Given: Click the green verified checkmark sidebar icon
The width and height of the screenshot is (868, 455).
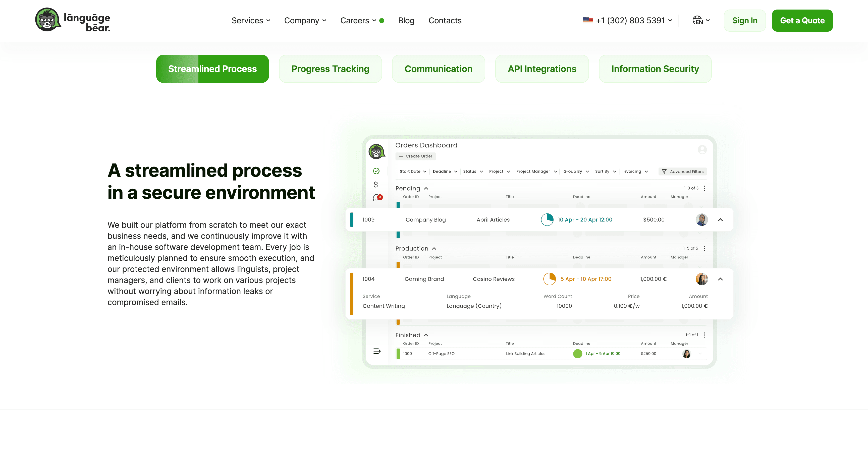Looking at the screenshot, I should tap(376, 171).
